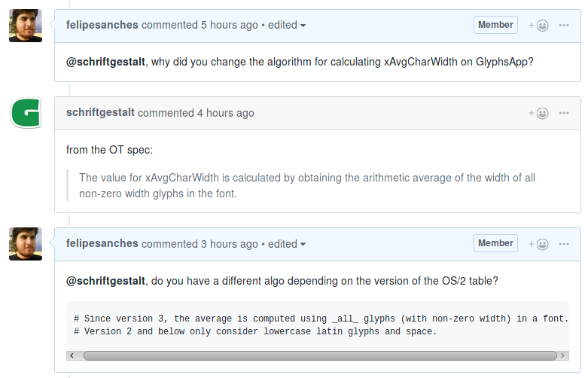The height and width of the screenshot is (378, 588).
Task: Click right arrow of code block scrollbar
Action: pos(562,355)
